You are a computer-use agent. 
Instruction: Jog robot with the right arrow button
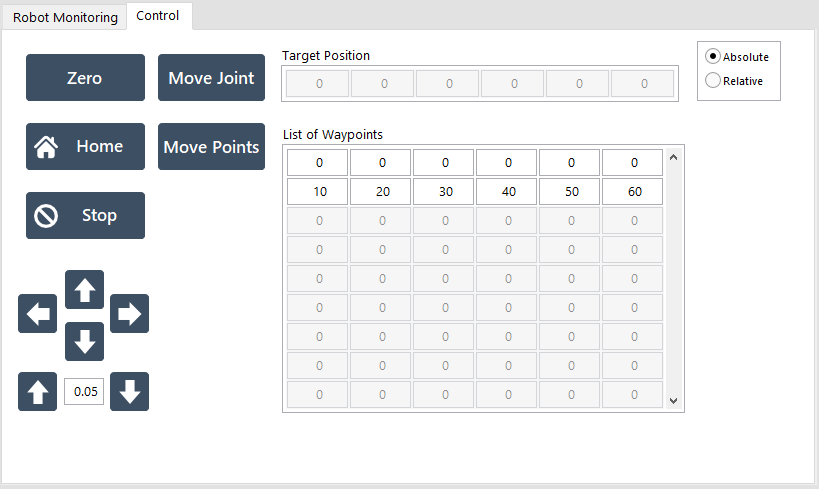click(130, 313)
